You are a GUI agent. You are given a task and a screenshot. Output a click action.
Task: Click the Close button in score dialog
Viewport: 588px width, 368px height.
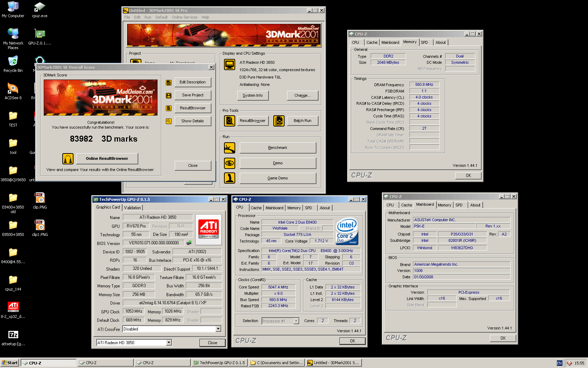[x=193, y=166]
